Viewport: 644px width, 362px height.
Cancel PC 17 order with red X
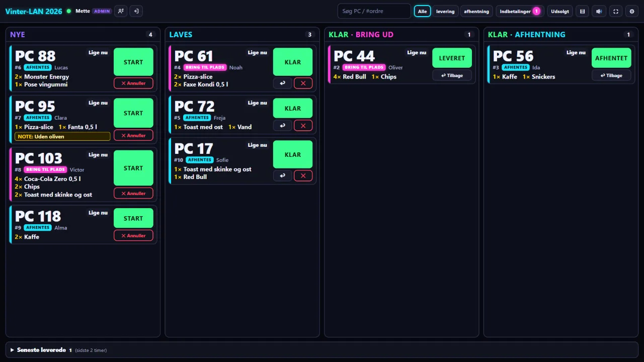[303, 175]
